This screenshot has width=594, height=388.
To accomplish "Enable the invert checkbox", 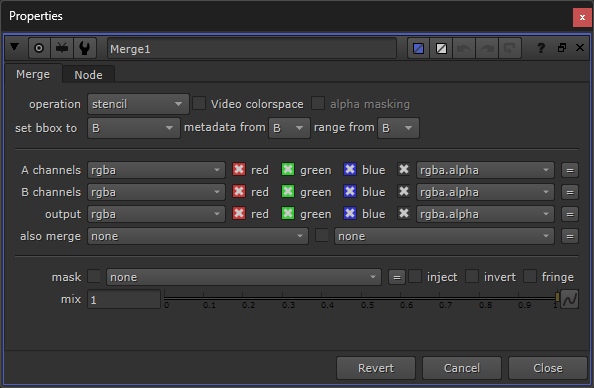I will click(x=472, y=276).
